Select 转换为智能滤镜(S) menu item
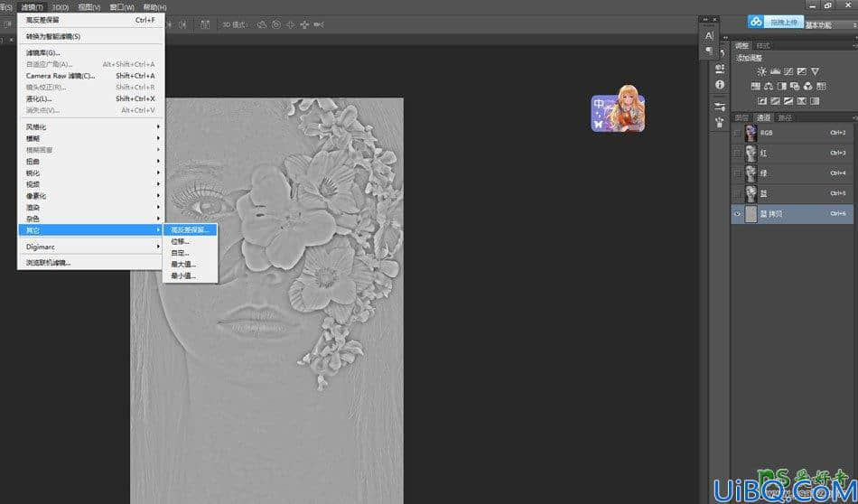Image resolution: width=858 pixels, height=504 pixels. (x=91, y=37)
